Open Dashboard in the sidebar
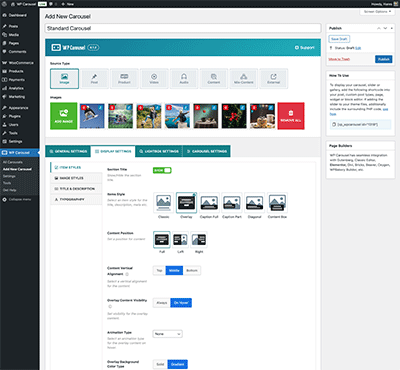This screenshot has width=400, height=370. point(19,15)
